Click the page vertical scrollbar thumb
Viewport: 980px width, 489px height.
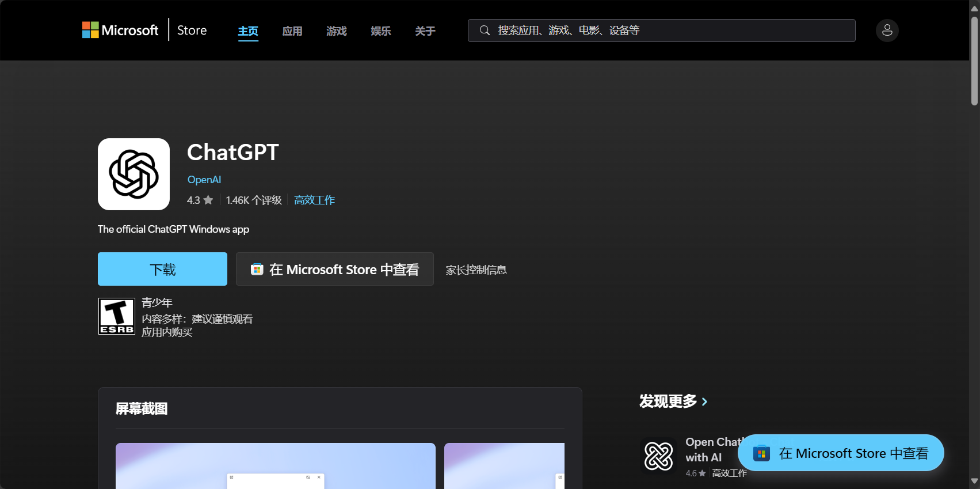pos(974,60)
